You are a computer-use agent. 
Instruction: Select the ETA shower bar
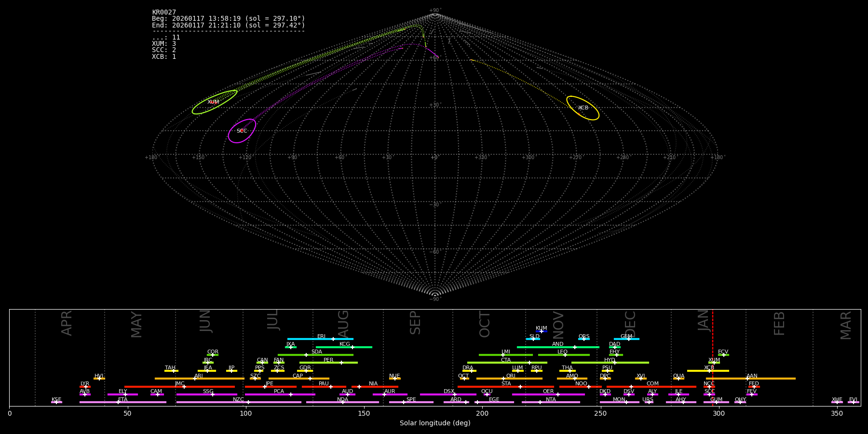122,402
